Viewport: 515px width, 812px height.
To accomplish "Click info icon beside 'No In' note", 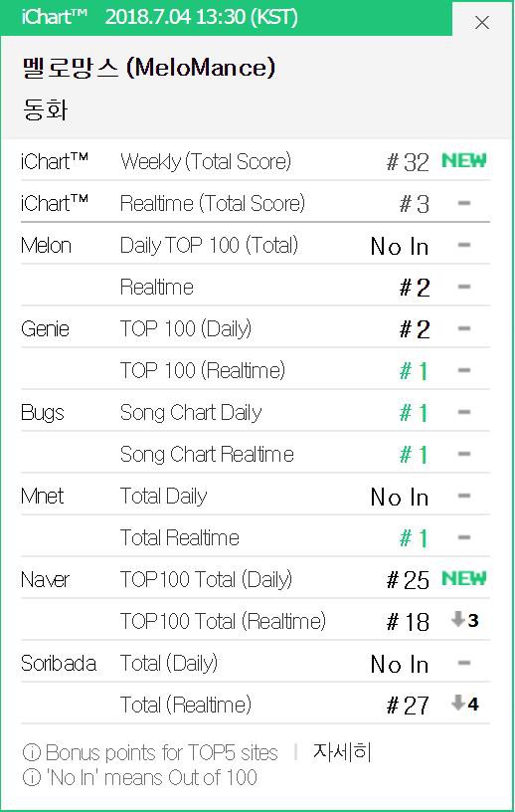I will tap(32, 777).
